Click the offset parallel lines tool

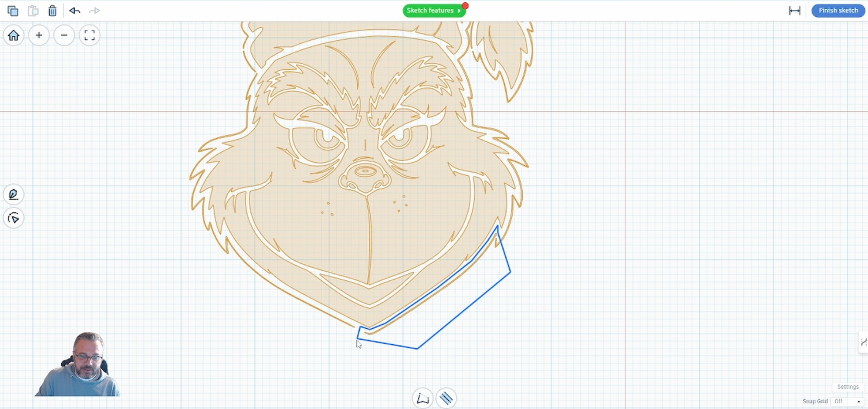point(446,399)
